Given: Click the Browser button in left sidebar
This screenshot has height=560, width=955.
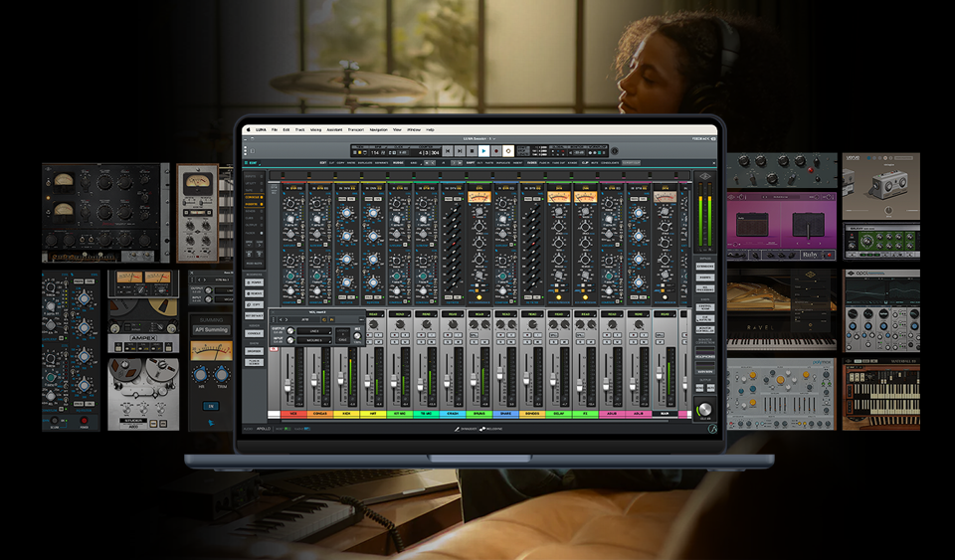Looking at the screenshot, I should coord(254,350).
